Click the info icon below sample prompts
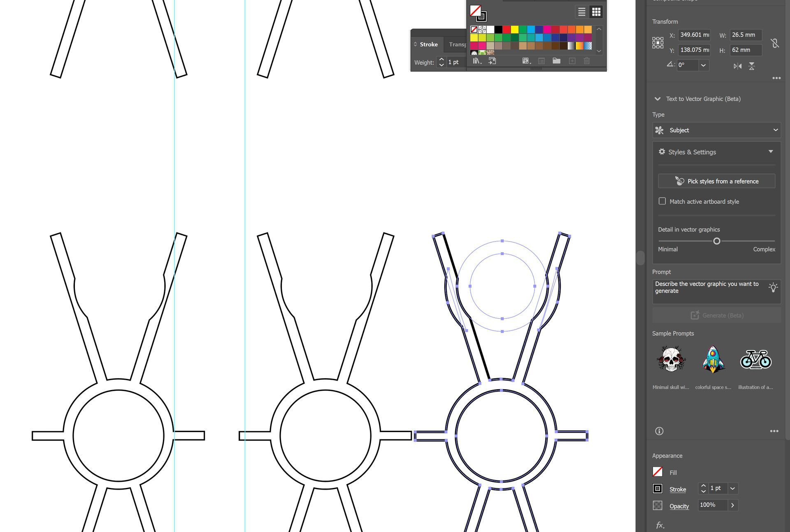Screen dimensions: 790x532 659,431
